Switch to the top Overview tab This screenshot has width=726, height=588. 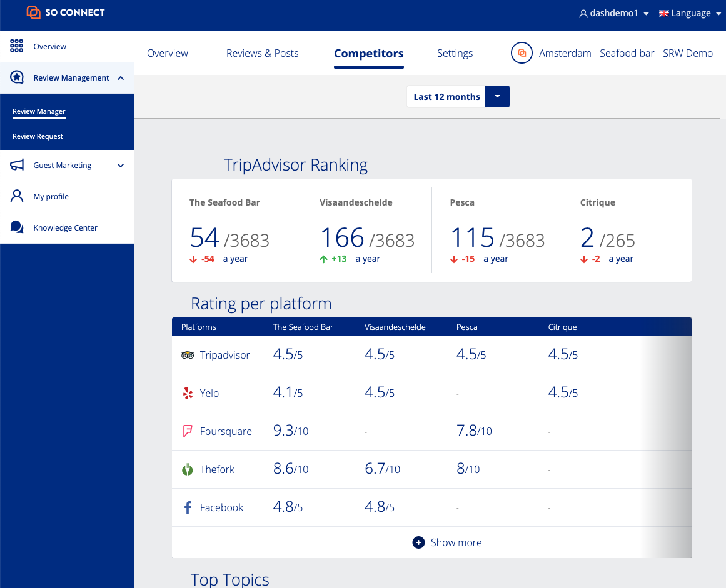[168, 53]
